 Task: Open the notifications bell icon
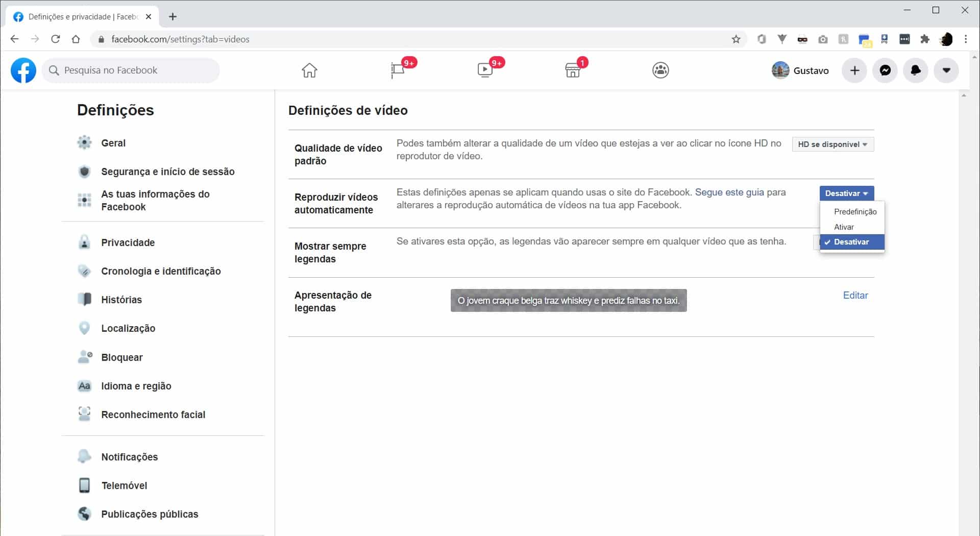click(x=916, y=70)
